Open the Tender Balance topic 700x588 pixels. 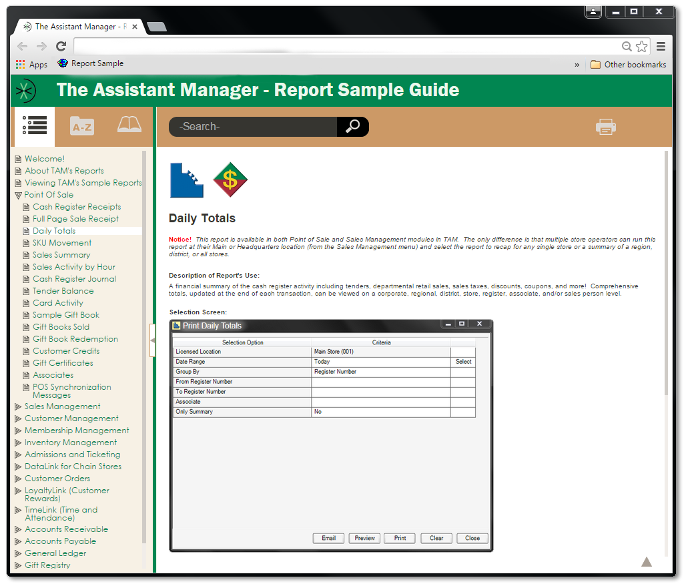tap(63, 292)
